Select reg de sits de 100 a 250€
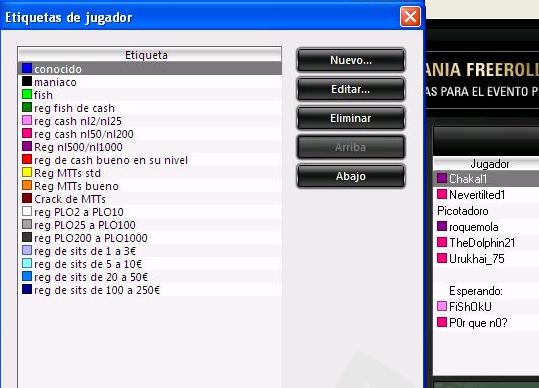Viewport: 539px width, 388px height. (150, 290)
